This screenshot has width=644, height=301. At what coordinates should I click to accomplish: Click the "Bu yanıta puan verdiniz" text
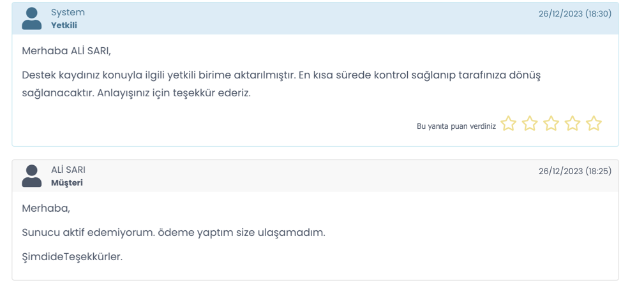coord(456,126)
